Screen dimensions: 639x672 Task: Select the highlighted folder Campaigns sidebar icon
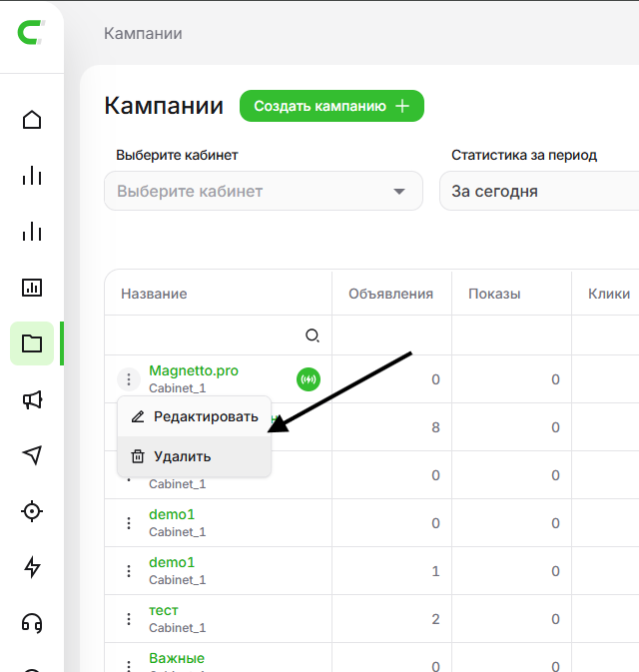pyautogui.click(x=32, y=343)
